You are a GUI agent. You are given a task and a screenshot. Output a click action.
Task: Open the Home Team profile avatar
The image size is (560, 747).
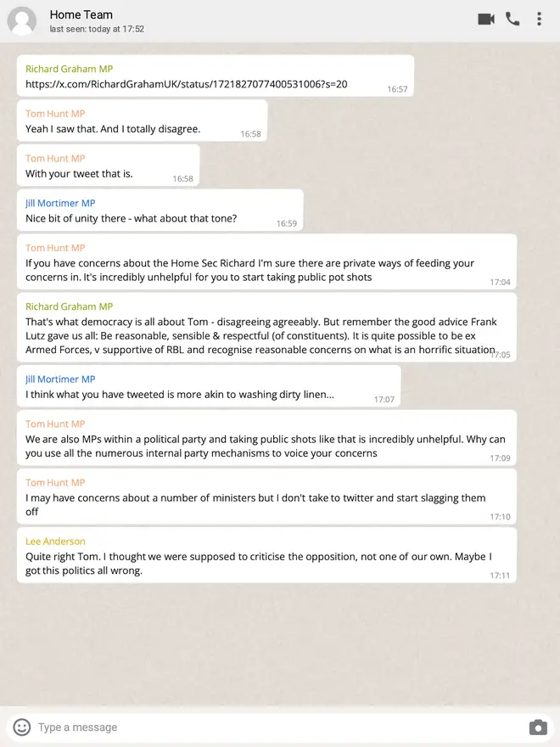22,21
